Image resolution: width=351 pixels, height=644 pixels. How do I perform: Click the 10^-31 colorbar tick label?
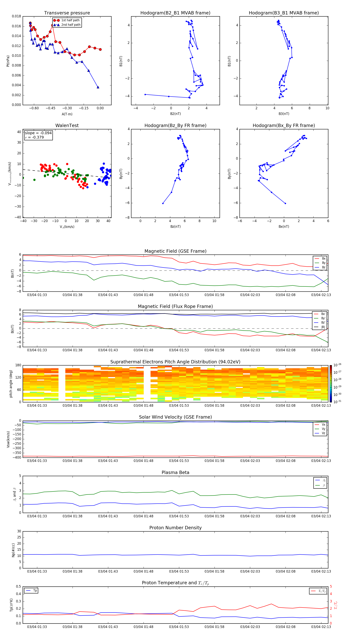click(x=337, y=402)
